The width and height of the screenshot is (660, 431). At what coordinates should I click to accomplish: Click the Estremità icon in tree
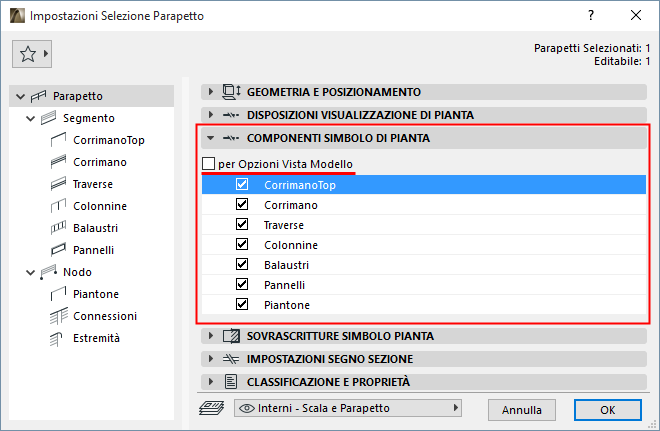(57, 338)
